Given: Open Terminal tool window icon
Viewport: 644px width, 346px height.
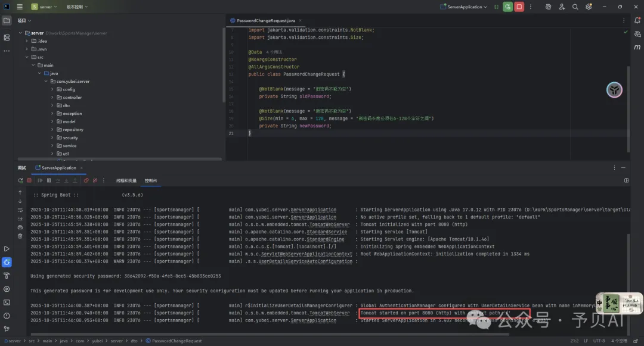Looking at the screenshot, I should point(7,303).
